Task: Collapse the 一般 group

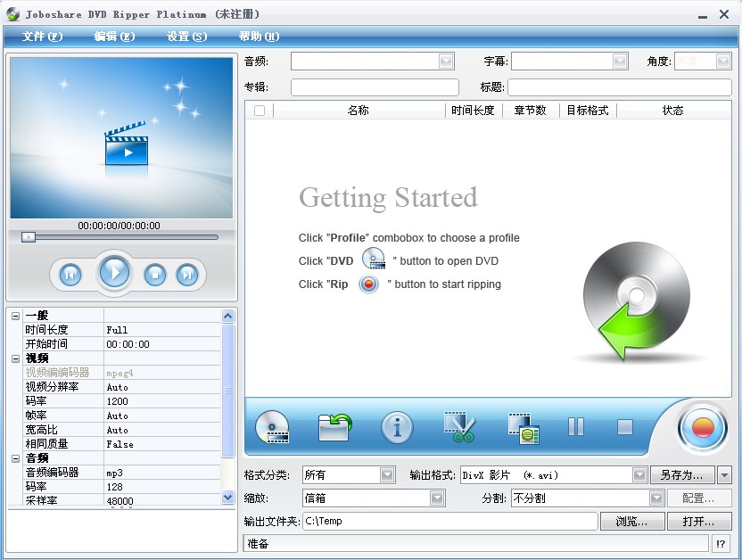Action: pyautogui.click(x=16, y=316)
